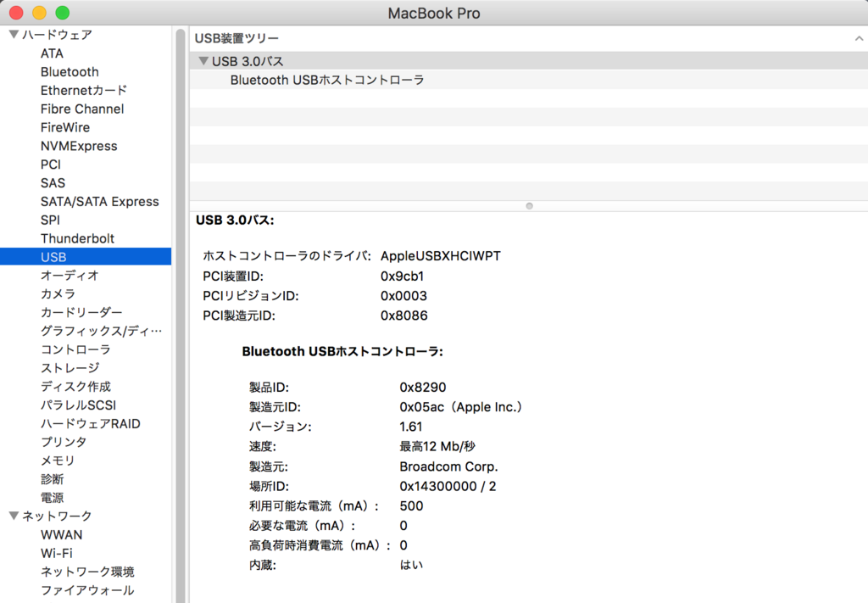
Task: Select Ethernetカード in the sidebar
Action: click(84, 90)
